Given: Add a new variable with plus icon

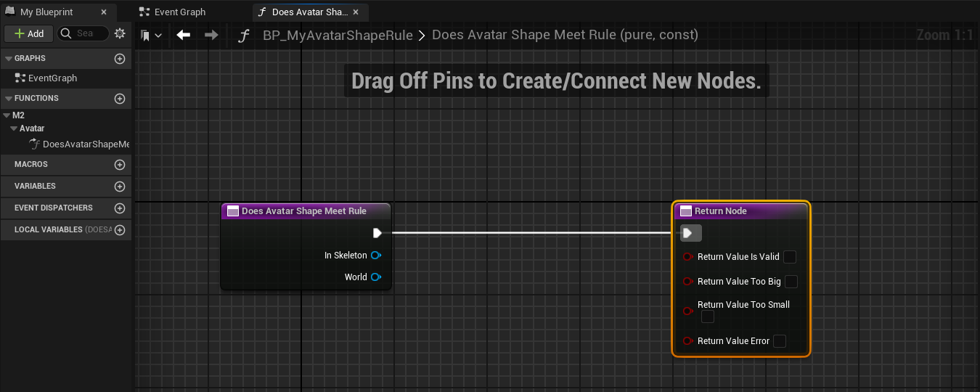Looking at the screenshot, I should pos(120,187).
